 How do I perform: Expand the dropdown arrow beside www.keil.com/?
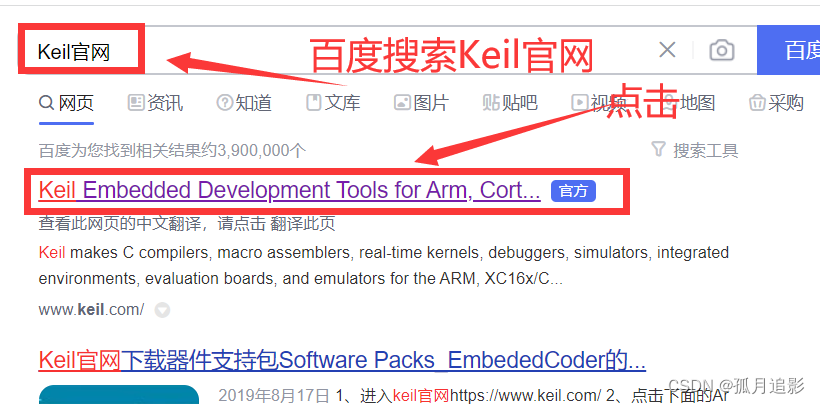click(162, 310)
